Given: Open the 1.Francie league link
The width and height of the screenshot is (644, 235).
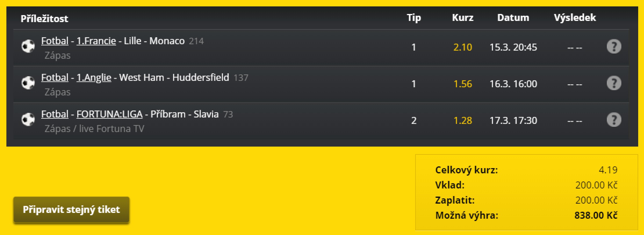Looking at the screenshot, I should point(96,41).
